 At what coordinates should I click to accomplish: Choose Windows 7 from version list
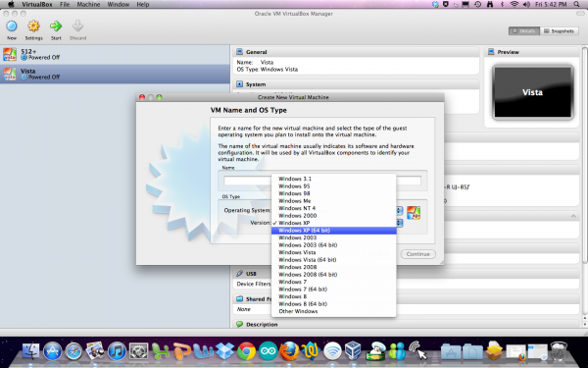334,282
